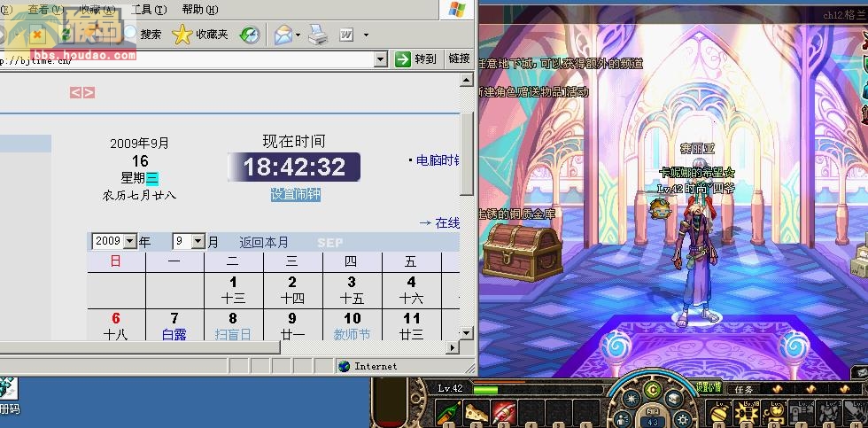Viewport: 868px width, 428px height.
Task: Select red calendar date 6 十八
Action: coord(116,325)
